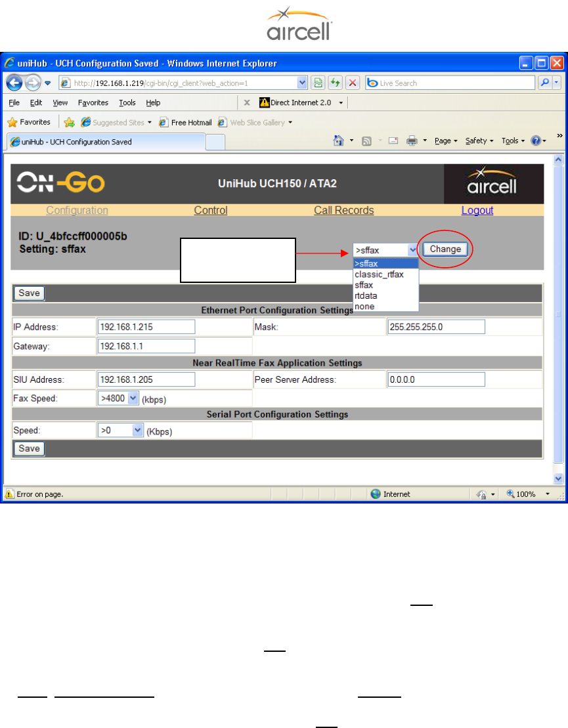Click the Logout link
The width and height of the screenshot is (568, 728).
pos(477,210)
